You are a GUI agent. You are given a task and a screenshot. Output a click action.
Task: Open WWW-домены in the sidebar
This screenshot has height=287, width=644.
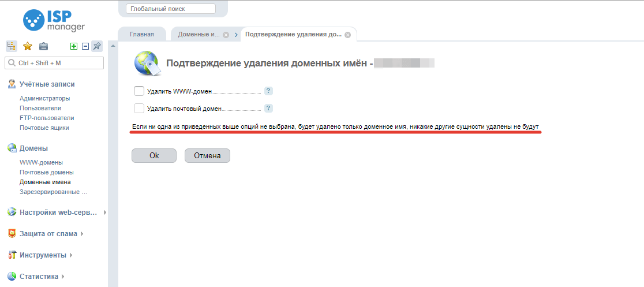pos(41,162)
